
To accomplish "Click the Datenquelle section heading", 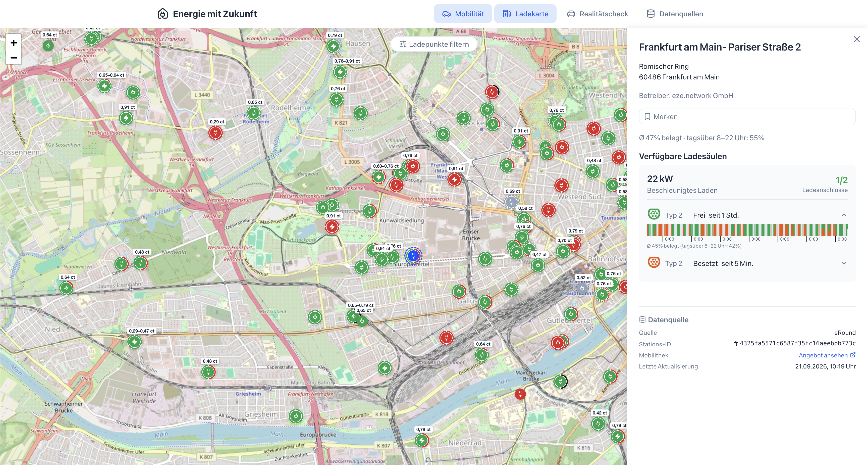I will (664, 320).
